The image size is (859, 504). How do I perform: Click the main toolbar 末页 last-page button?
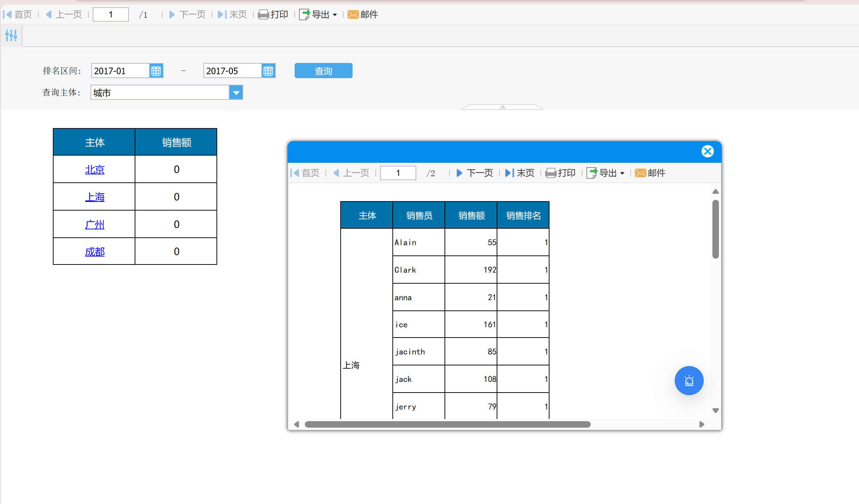pos(232,14)
